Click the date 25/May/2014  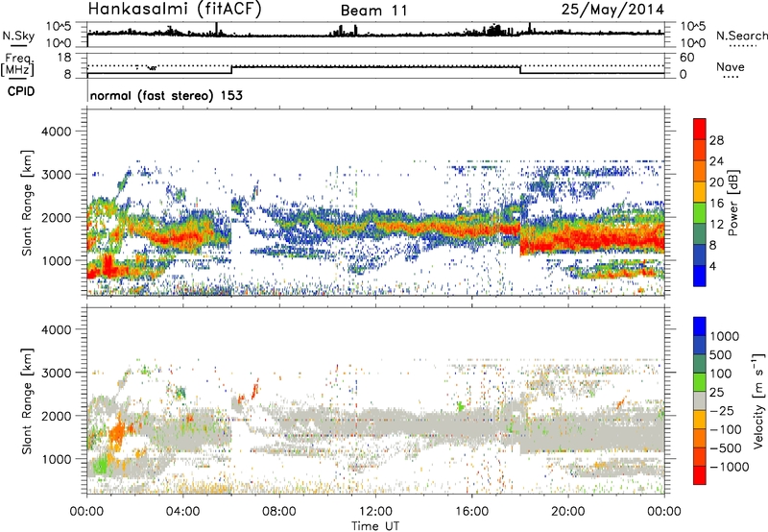coord(612,10)
